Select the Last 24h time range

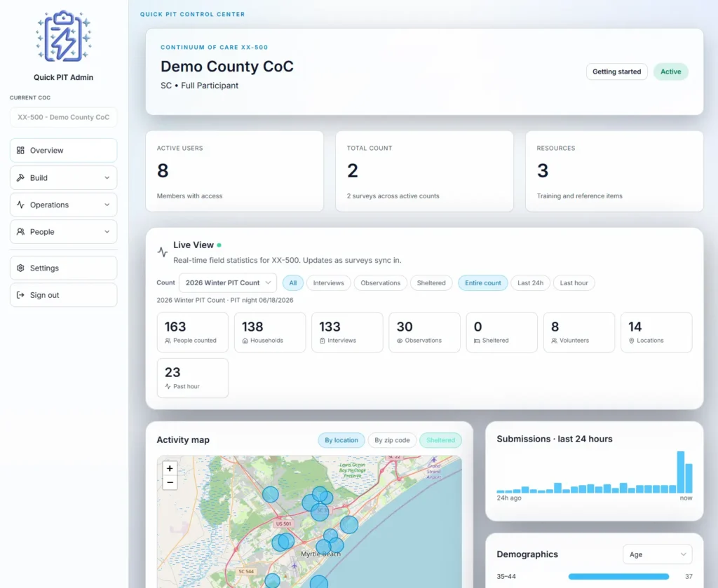coord(530,283)
